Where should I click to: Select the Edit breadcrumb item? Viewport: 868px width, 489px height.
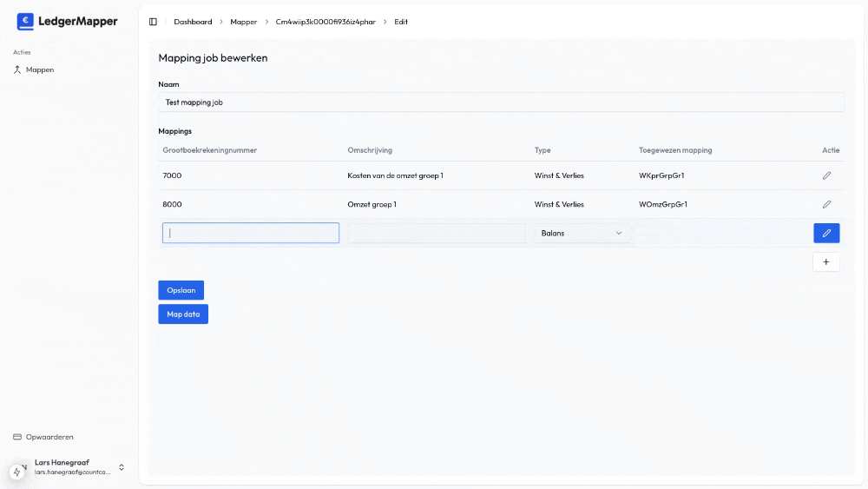point(401,22)
